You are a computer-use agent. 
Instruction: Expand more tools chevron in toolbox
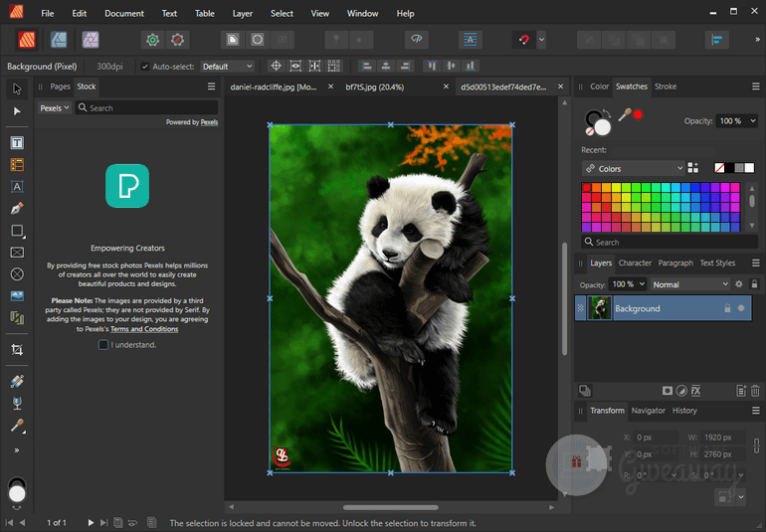click(17, 450)
